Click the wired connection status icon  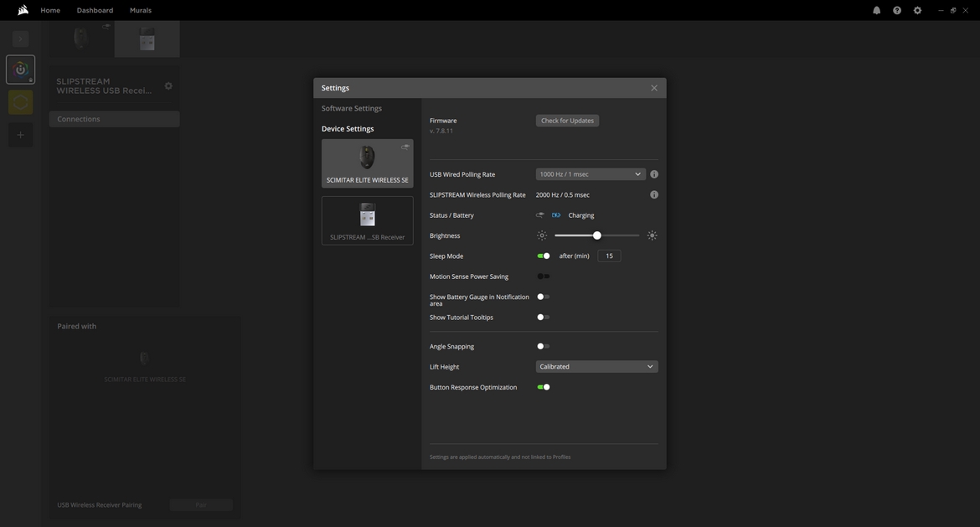coord(540,215)
